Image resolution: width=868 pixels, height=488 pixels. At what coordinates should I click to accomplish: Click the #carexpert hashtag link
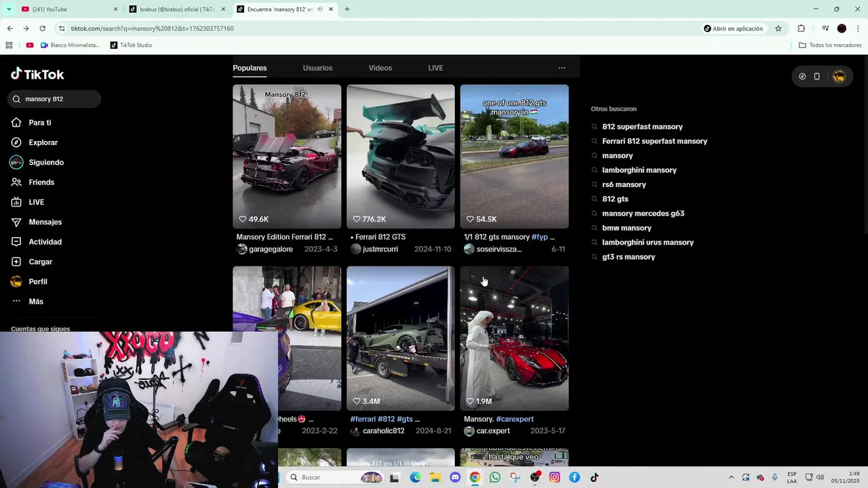515,419
